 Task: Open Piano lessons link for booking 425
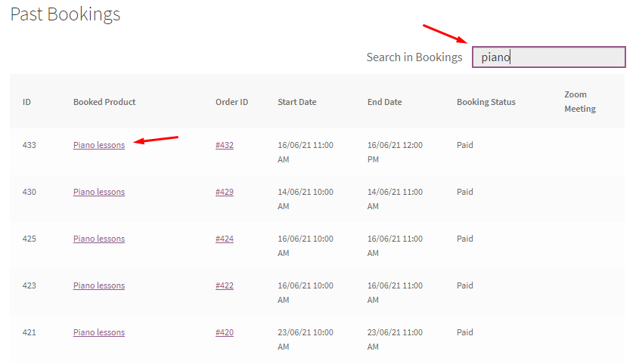[x=99, y=239]
